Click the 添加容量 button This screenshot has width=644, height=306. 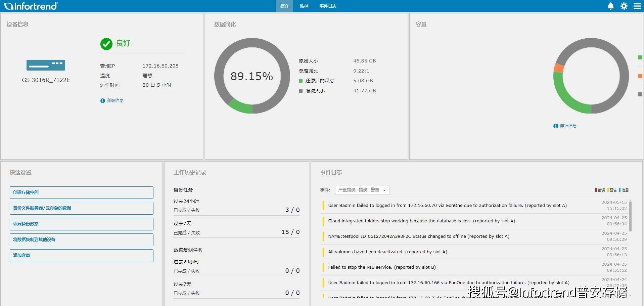(x=82, y=256)
